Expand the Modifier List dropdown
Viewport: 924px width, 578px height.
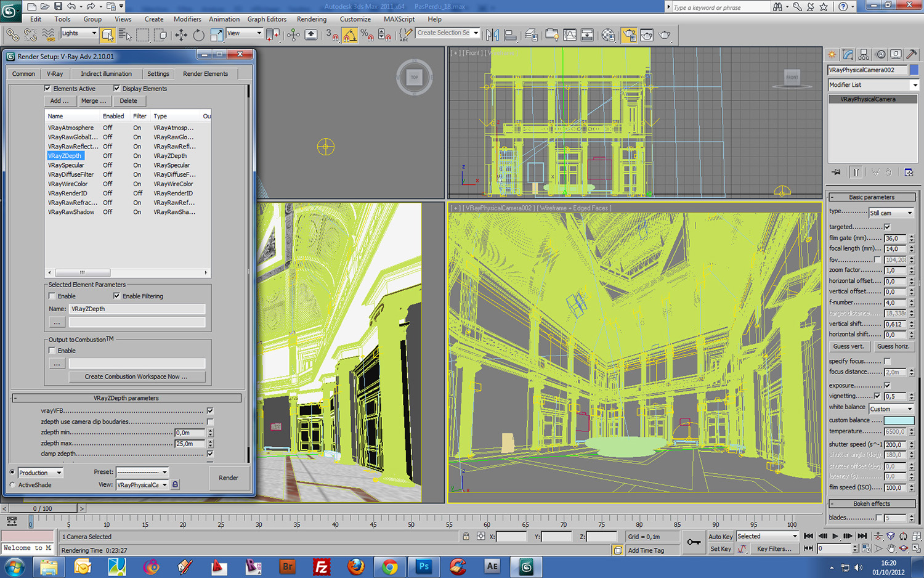[914, 85]
